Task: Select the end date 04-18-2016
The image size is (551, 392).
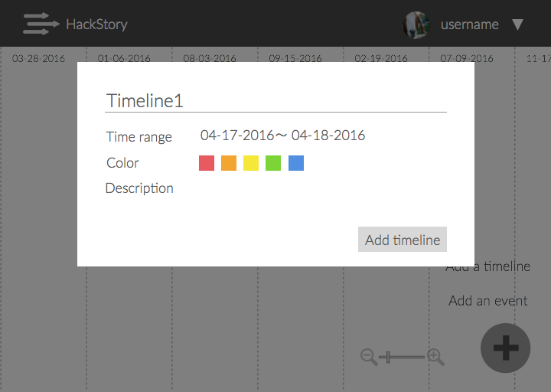Action: (x=328, y=136)
